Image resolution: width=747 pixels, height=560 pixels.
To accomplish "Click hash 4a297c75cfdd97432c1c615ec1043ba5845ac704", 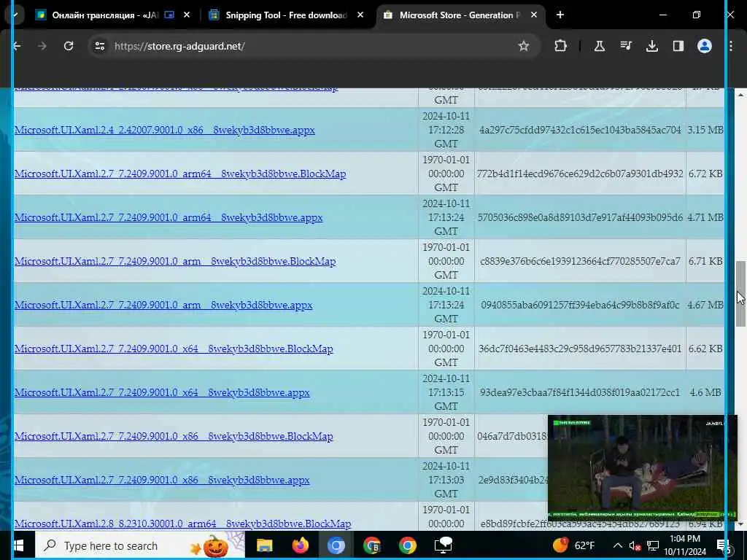I will tap(580, 130).
